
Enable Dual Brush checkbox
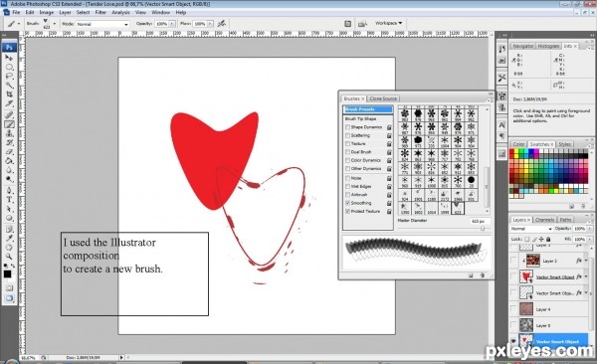(347, 152)
